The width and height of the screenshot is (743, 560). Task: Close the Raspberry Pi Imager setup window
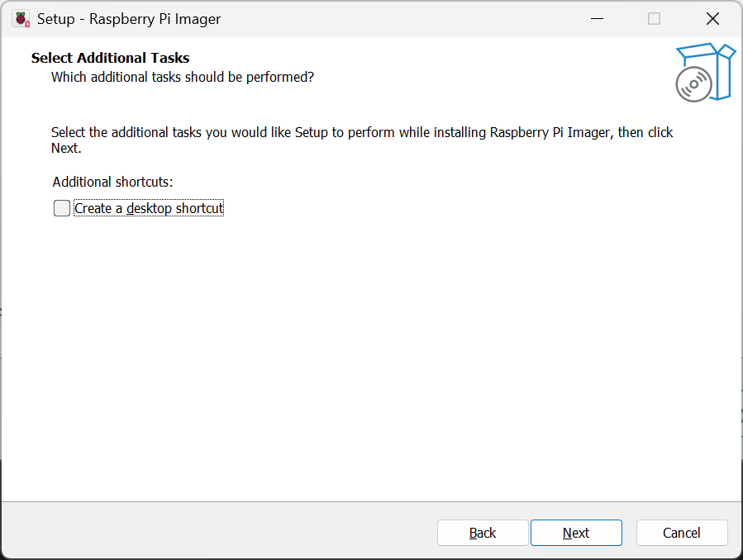tap(712, 18)
